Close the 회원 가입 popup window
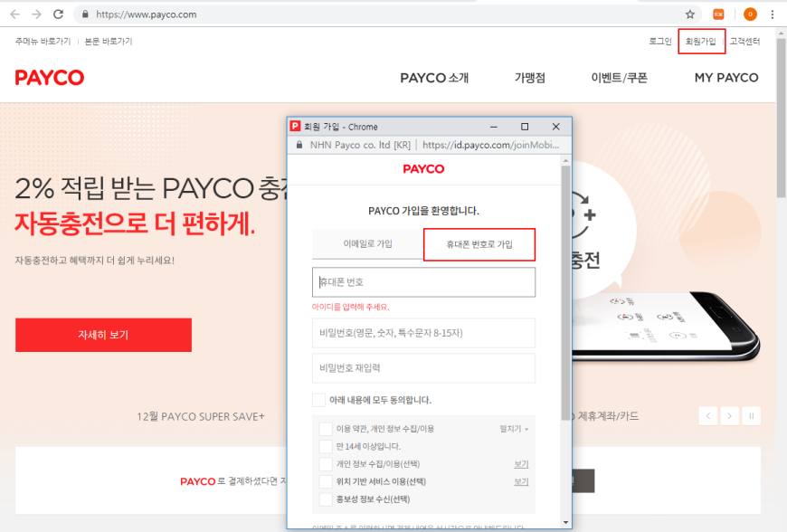787x532 pixels. point(555,127)
